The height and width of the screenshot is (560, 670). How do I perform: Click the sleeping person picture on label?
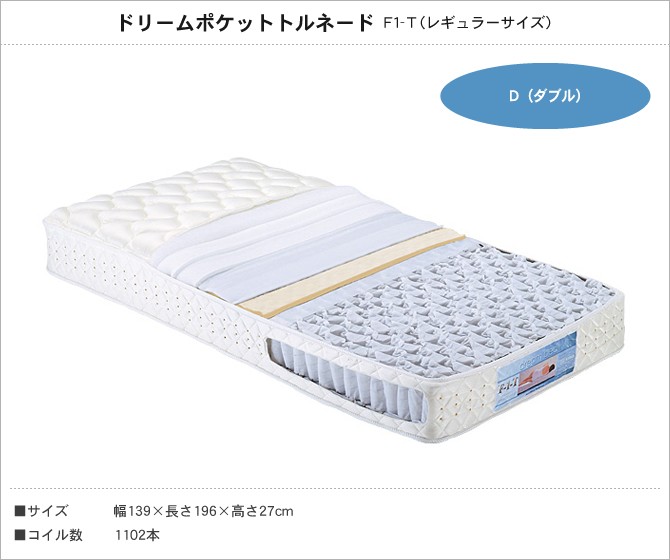(x=539, y=375)
